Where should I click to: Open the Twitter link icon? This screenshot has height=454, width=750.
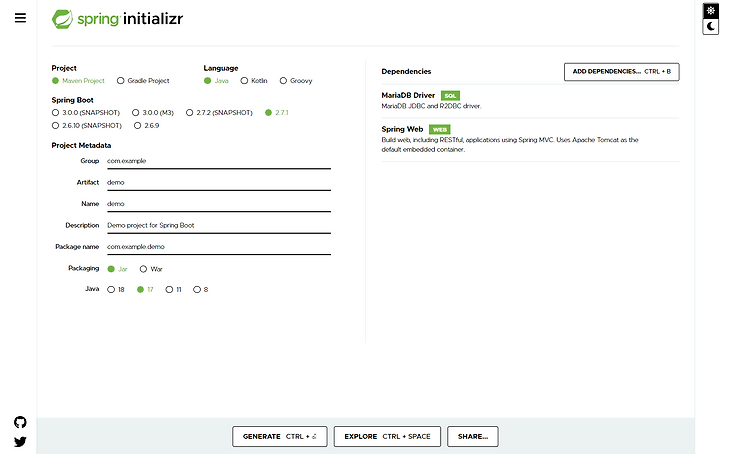click(20, 442)
